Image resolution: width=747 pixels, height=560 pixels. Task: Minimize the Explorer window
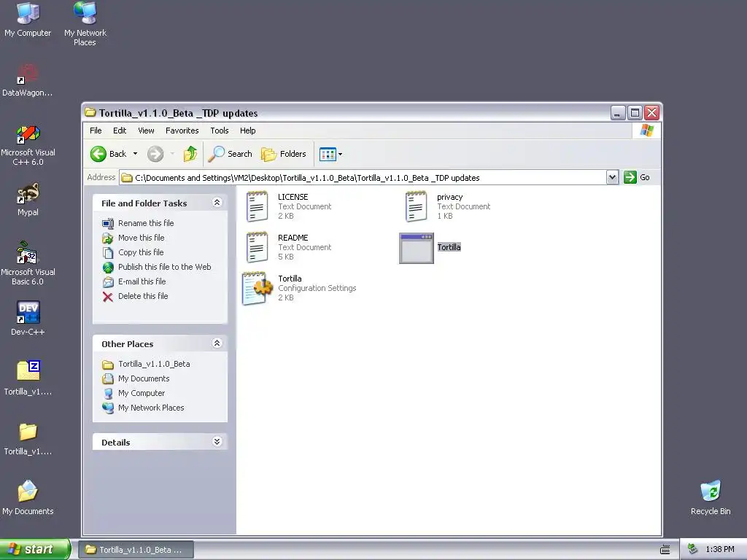tap(617, 113)
